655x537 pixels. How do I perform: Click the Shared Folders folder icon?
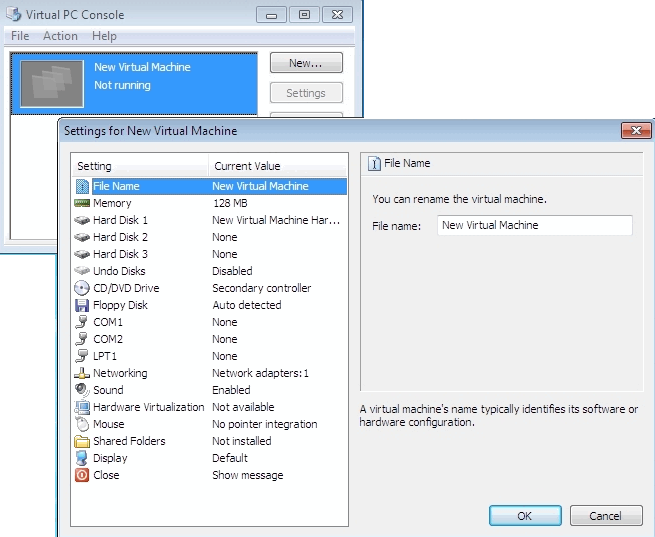82,441
